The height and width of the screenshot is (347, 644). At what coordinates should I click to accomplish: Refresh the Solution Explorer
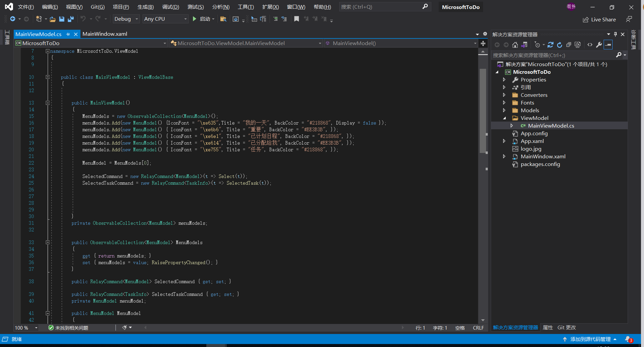(559, 44)
